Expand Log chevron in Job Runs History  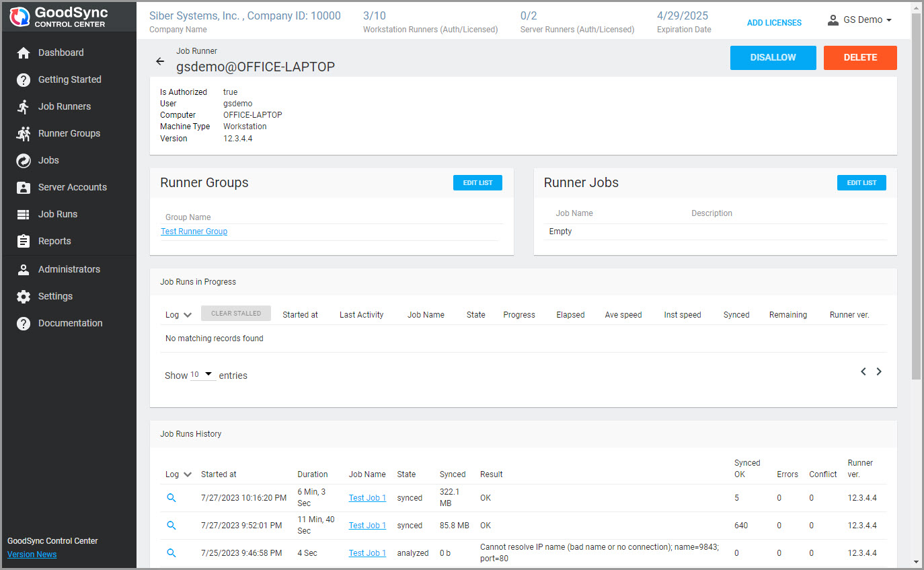point(188,474)
